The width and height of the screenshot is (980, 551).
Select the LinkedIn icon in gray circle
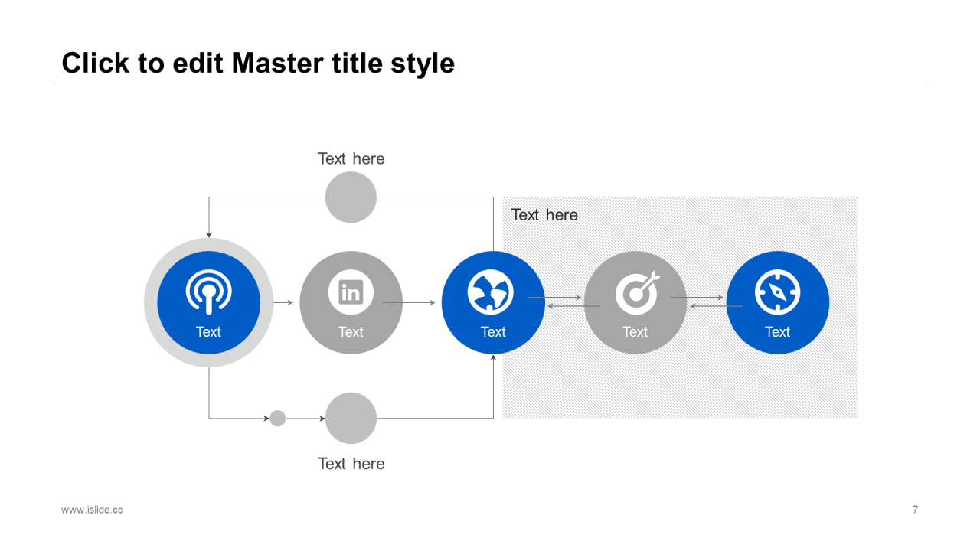[x=351, y=292]
